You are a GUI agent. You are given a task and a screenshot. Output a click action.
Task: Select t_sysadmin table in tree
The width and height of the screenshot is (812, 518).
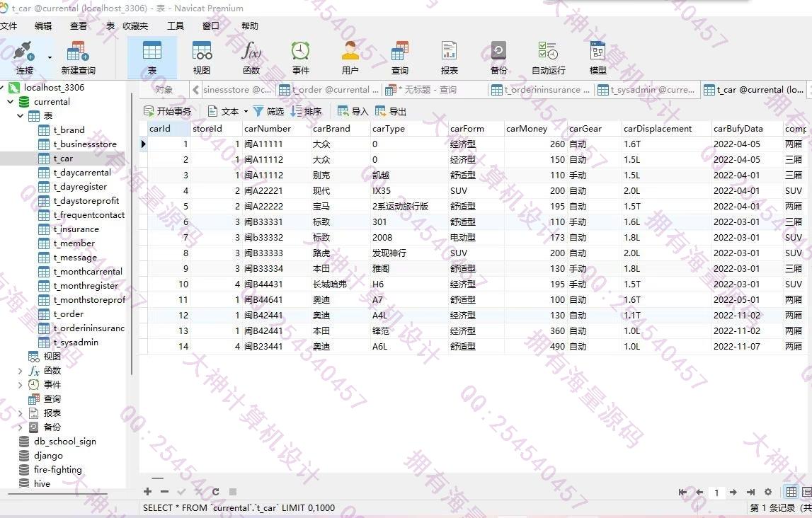click(76, 342)
